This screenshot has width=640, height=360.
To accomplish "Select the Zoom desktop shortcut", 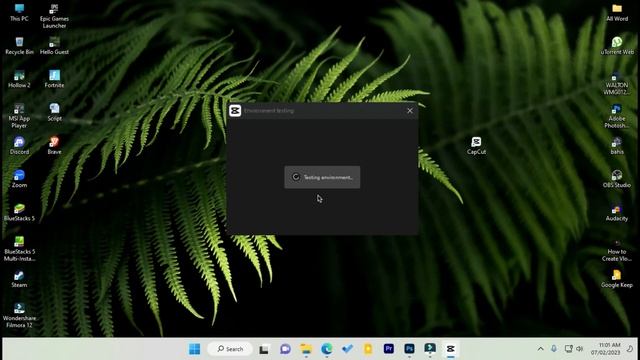I will coord(19,179).
